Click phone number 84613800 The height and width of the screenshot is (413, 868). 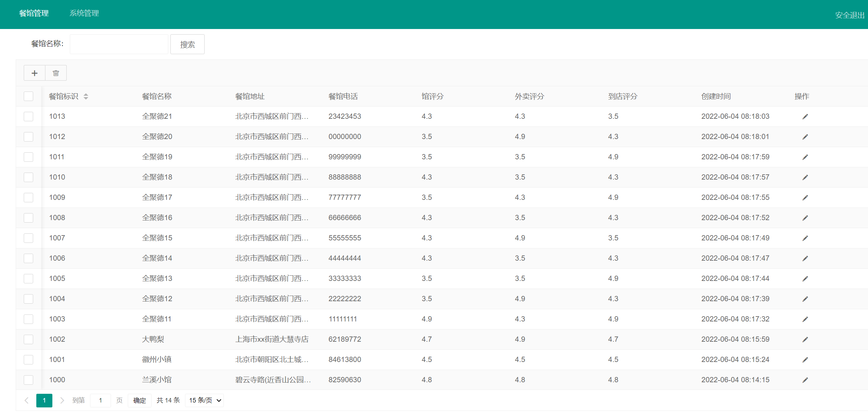(x=345, y=360)
